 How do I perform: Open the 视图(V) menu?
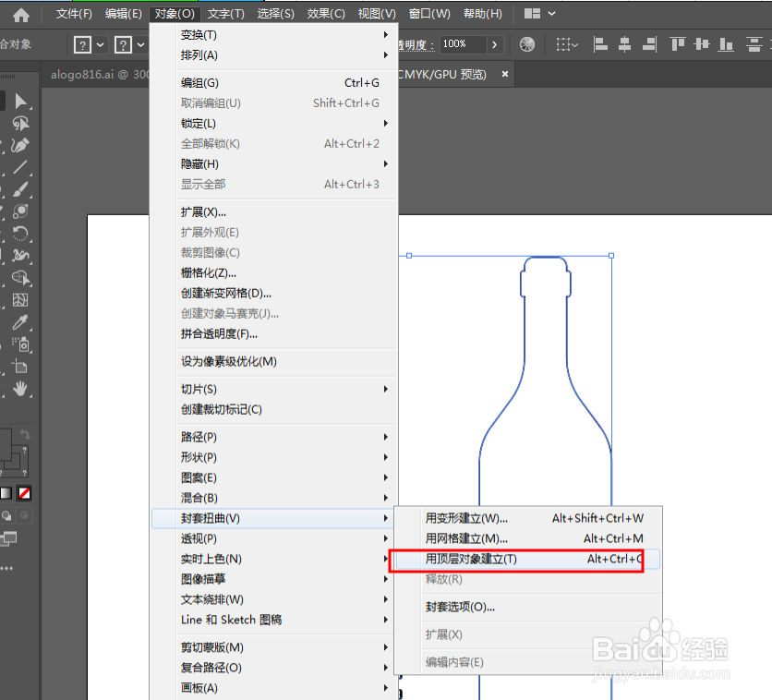click(377, 14)
